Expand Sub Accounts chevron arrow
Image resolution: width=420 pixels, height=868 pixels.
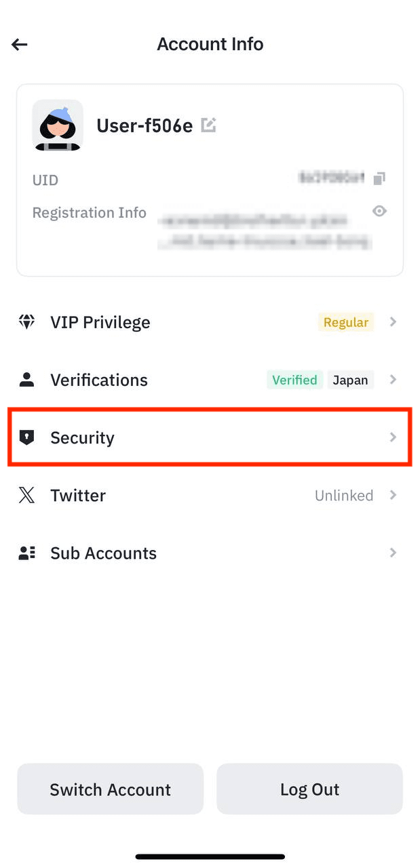393,553
